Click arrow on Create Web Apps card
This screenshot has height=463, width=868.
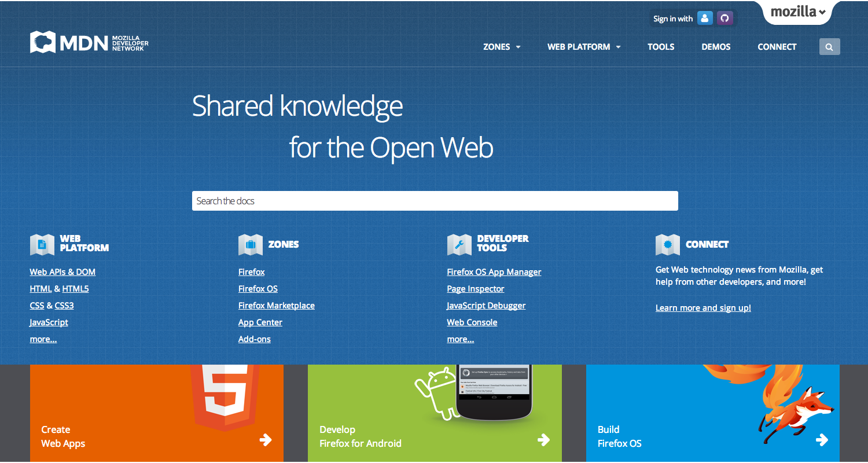click(266, 440)
